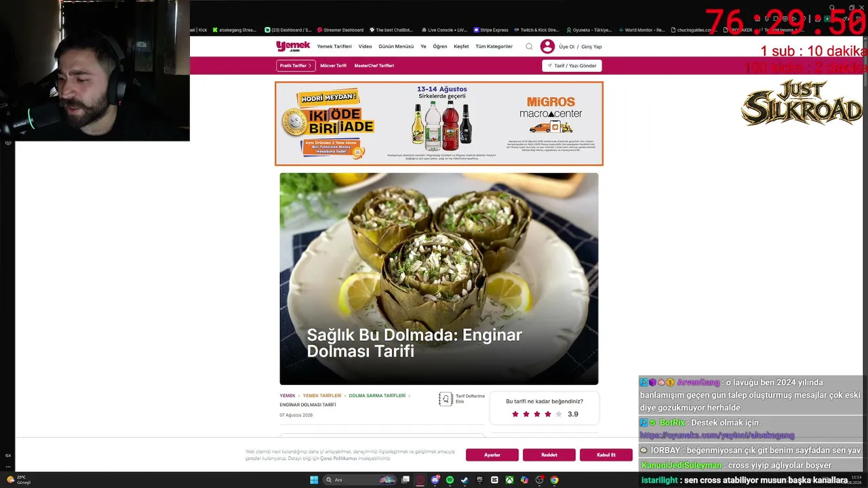Open Epic Games Launcher from the taskbar
Viewport: 868px width, 488px height.
pyautogui.click(x=479, y=480)
